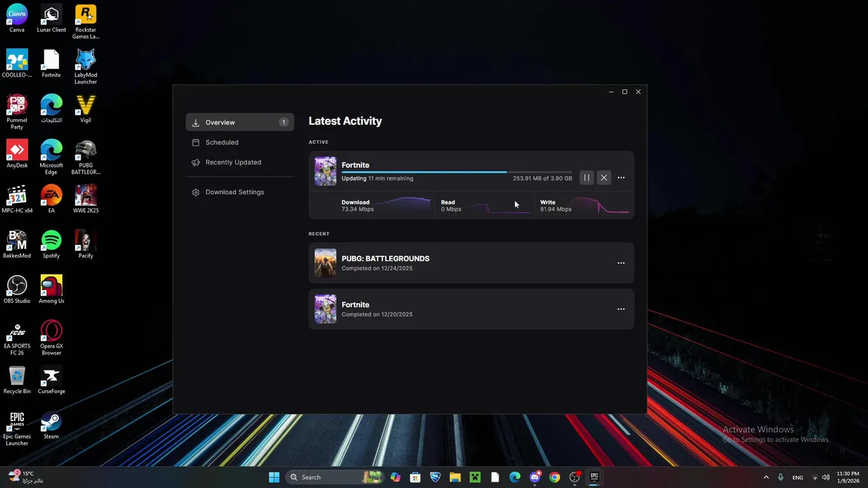Viewport: 868px width, 488px height.
Task: Select the Among Us shortcut
Action: tap(52, 289)
